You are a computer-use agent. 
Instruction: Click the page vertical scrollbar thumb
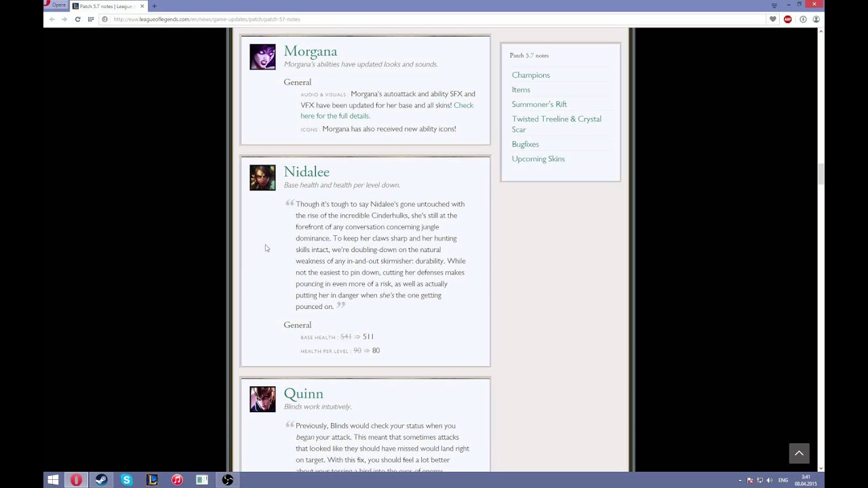[x=821, y=174]
